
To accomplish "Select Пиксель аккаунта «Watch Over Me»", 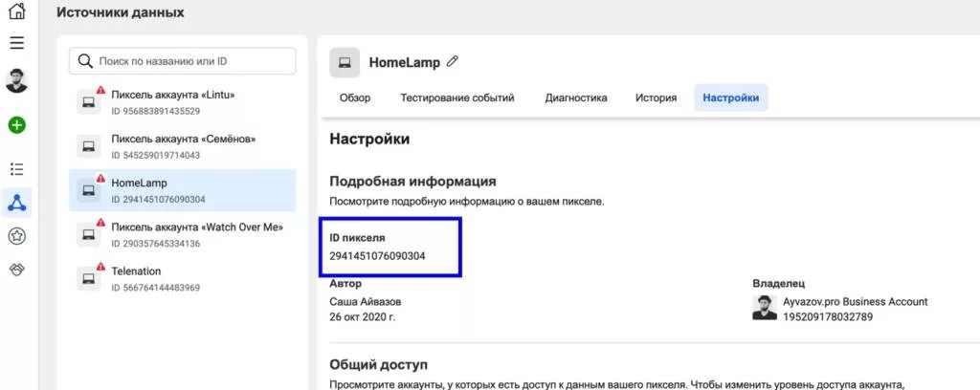I will click(x=183, y=234).
